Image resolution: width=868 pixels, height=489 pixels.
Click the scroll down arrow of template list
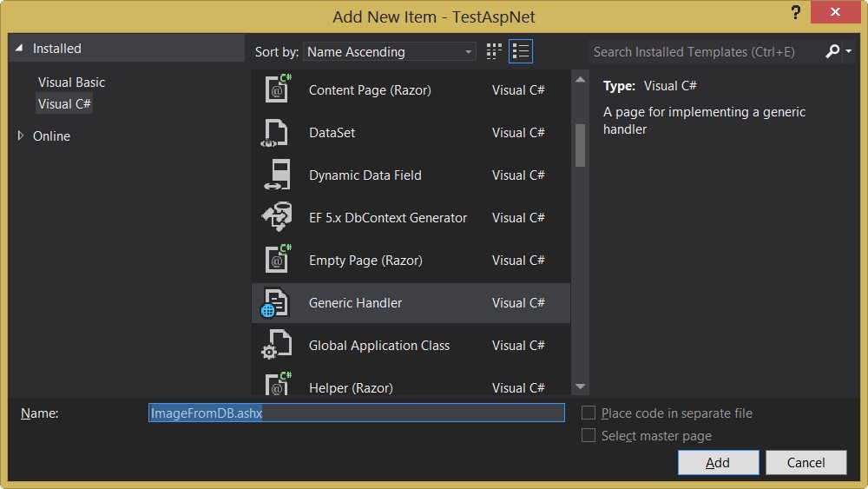point(580,387)
